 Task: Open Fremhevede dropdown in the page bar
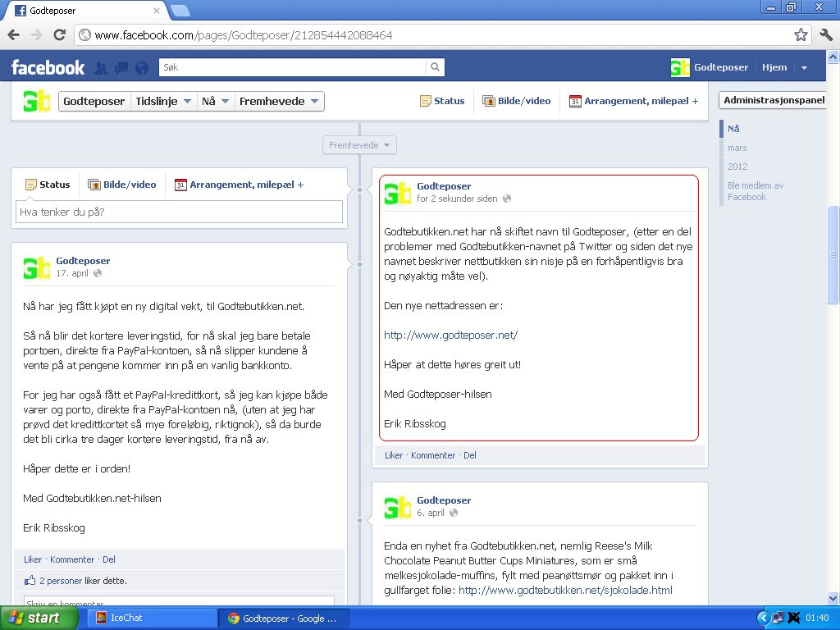point(279,101)
